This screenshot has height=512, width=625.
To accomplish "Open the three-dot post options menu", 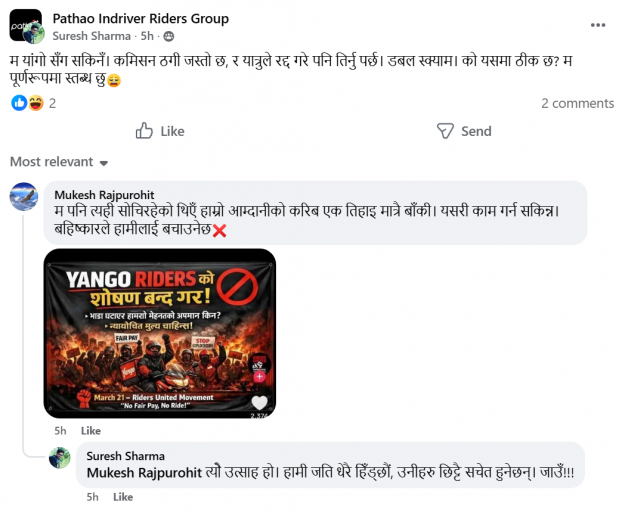I will (598, 25).
